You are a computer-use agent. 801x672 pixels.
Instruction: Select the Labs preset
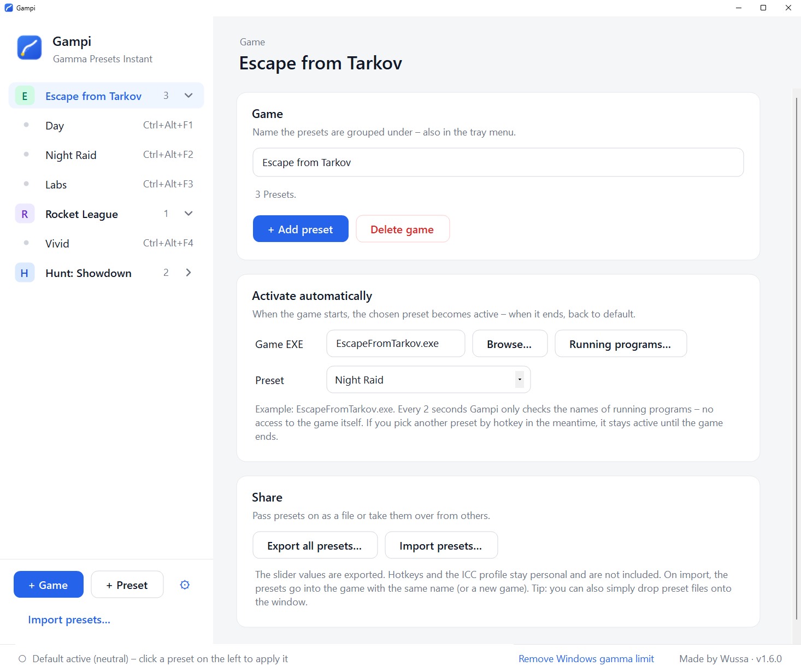pos(107,185)
